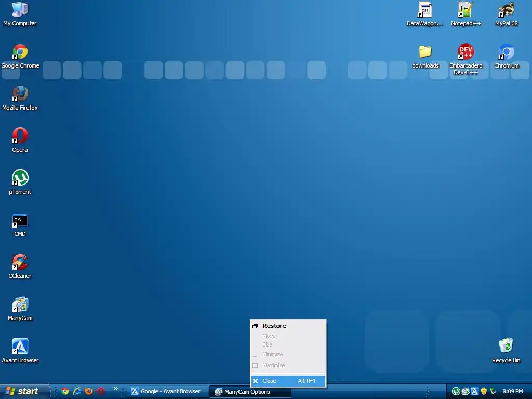Select the Embarcadero Dev-C++ desktop shortcut
Screen dimensions: 532x399
tap(466, 59)
